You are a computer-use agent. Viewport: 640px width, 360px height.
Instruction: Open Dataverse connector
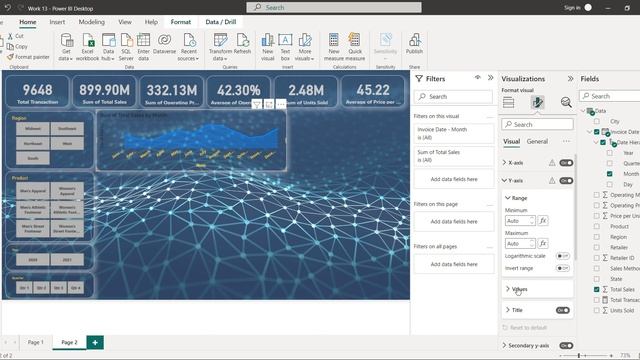click(164, 44)
